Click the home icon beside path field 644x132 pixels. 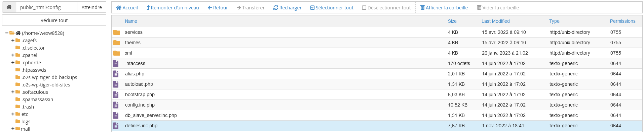[9, 7]
